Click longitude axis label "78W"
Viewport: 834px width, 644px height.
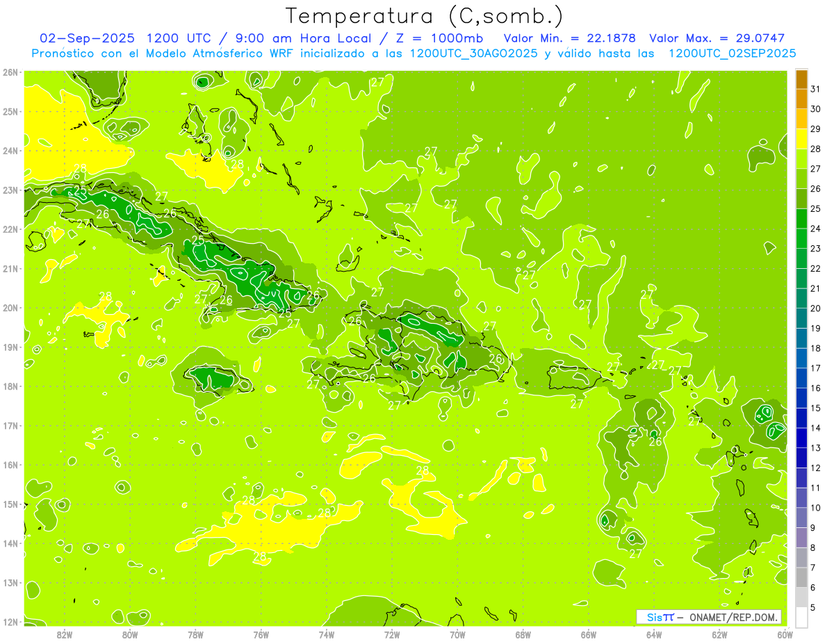click(x=195, y=634)
